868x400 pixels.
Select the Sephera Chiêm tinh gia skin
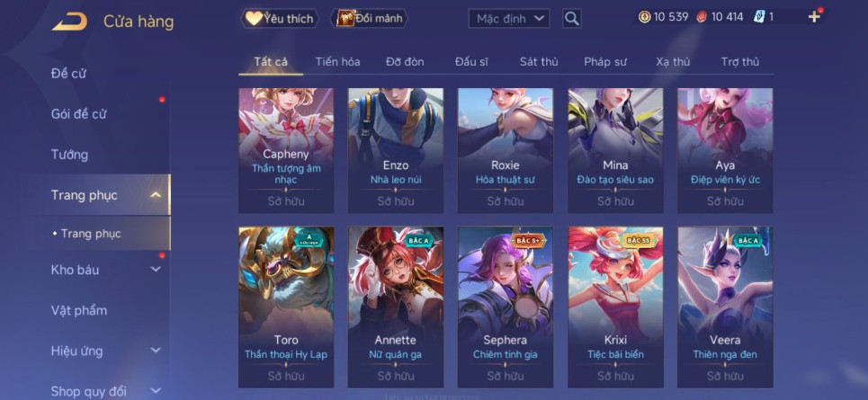click(506, 307)
